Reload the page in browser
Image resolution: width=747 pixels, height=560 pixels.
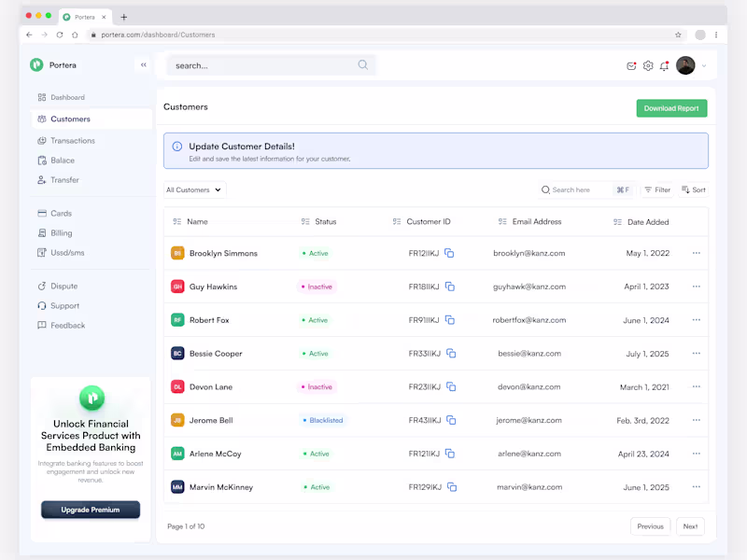click(60, 35)
